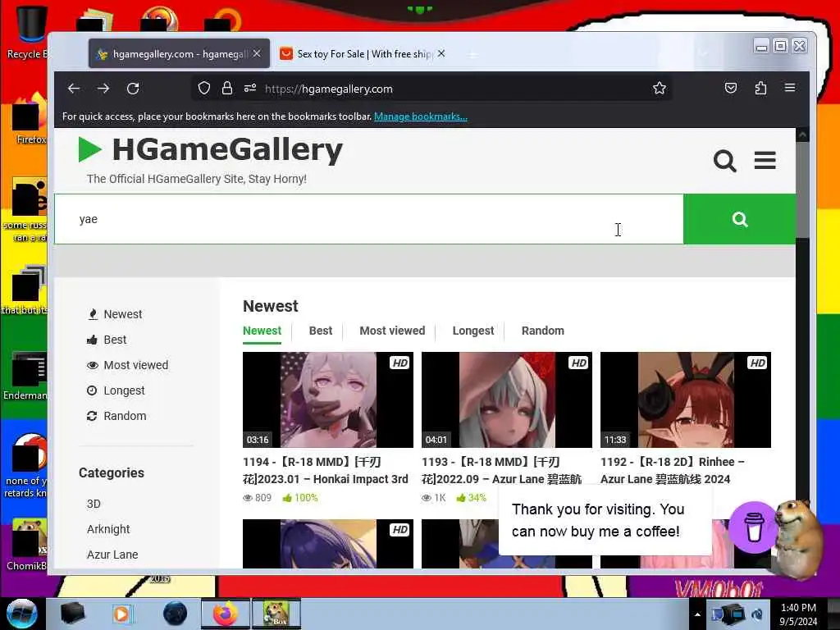The image size is (840, 630).
Task: Open the list all tabs dropdown arrow
Action: point(704,53)
